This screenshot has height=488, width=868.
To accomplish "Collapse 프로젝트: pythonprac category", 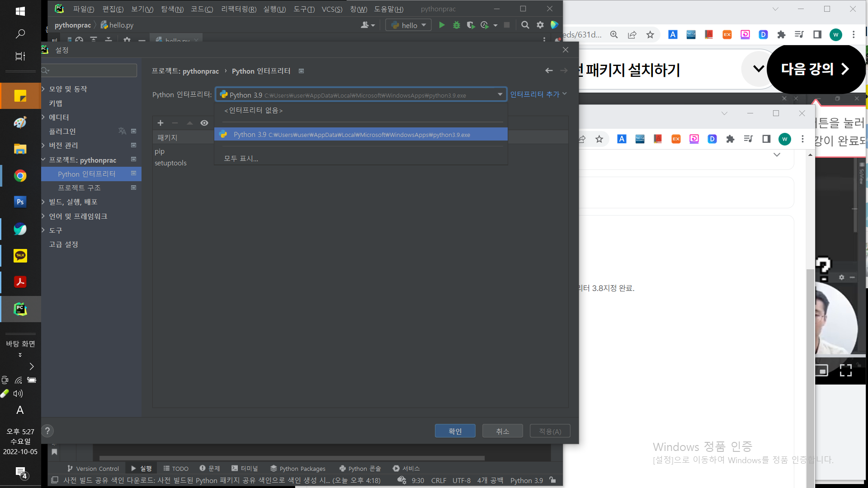I will 43,160.
